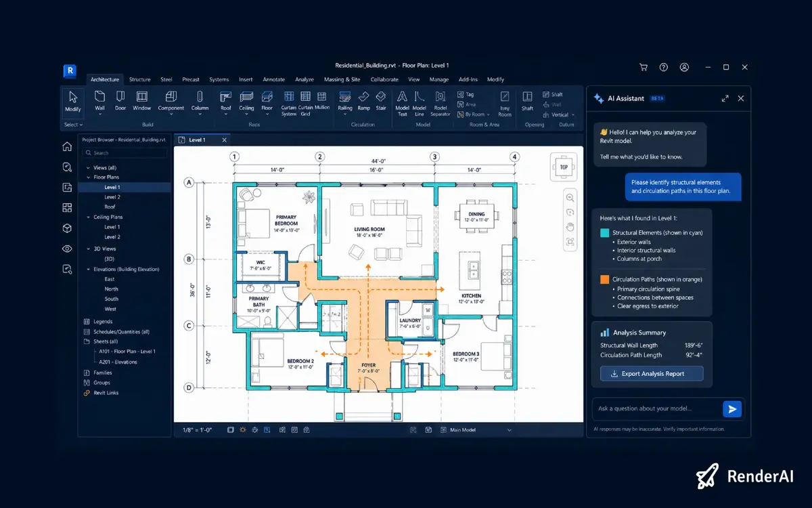Open the Collaborate ribbon tab
812x508 pixels.
(384, 79)
